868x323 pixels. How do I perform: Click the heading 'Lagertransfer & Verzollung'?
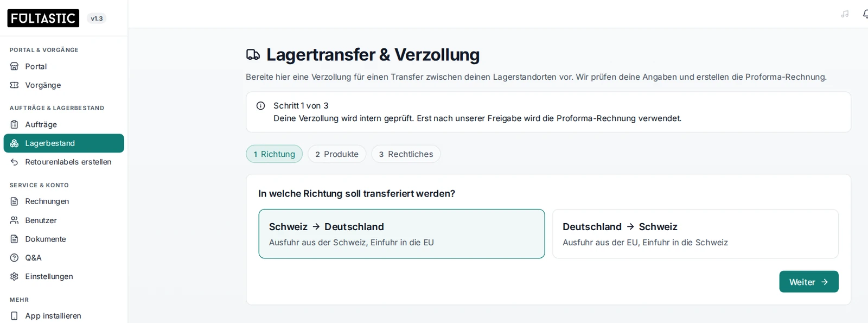tap(373, 55)
